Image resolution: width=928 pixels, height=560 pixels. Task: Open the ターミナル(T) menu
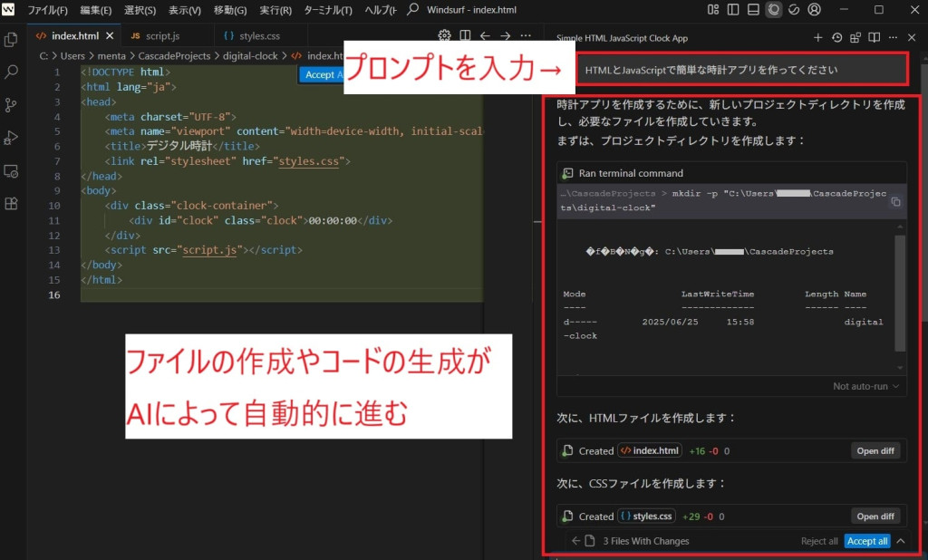[328, 9]
